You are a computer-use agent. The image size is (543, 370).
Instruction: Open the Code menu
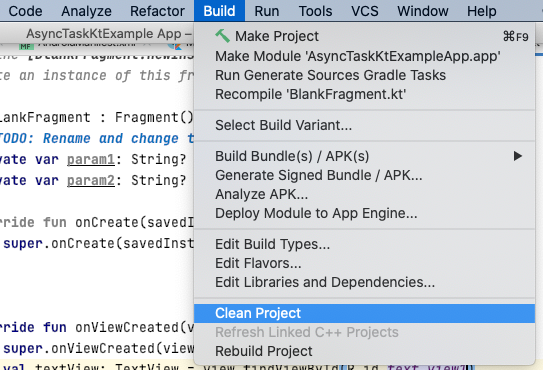tap(25, 11)
